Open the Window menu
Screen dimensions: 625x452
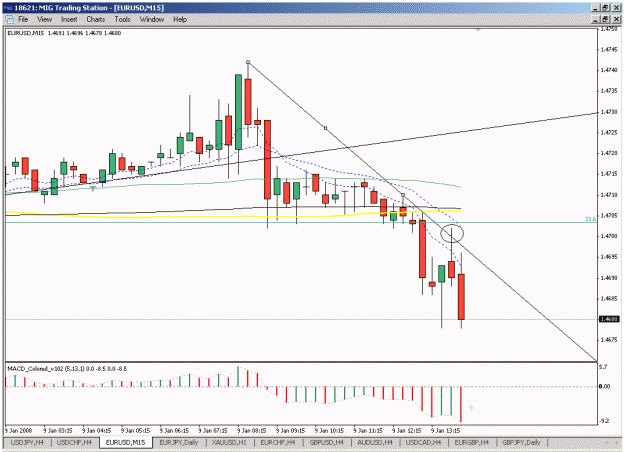tap(152, 19)
